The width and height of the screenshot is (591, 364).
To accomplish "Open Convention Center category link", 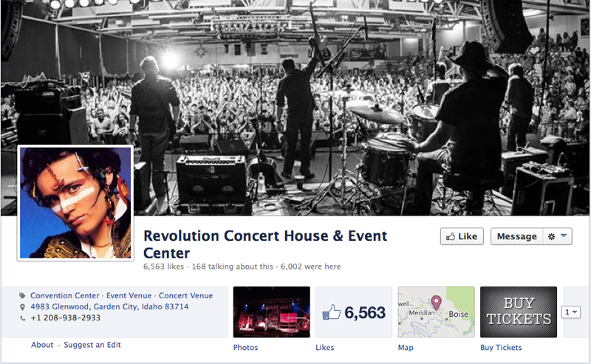I will click(x=65, y=295).
